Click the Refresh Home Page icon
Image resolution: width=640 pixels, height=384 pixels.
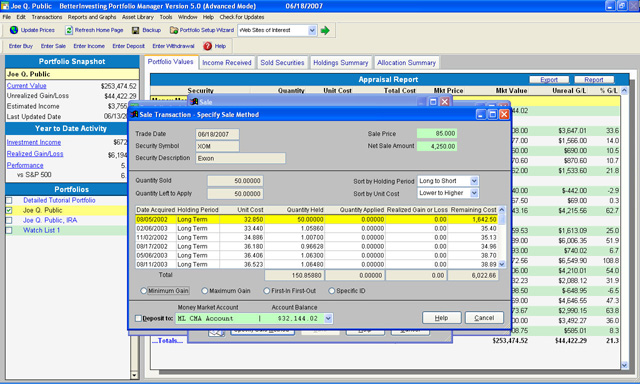pyautogui.click(x=69, y=30)
